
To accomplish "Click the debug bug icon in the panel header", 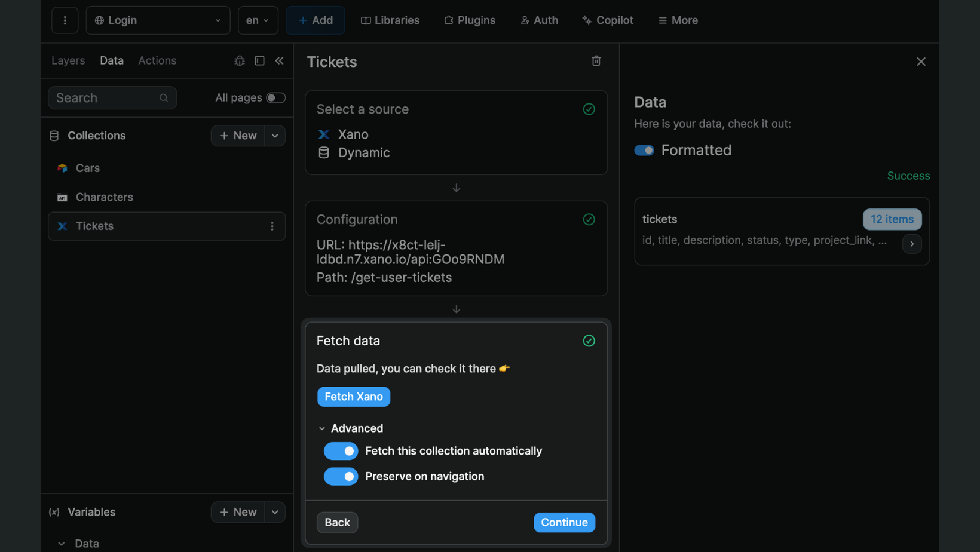I will coord(239,60).
